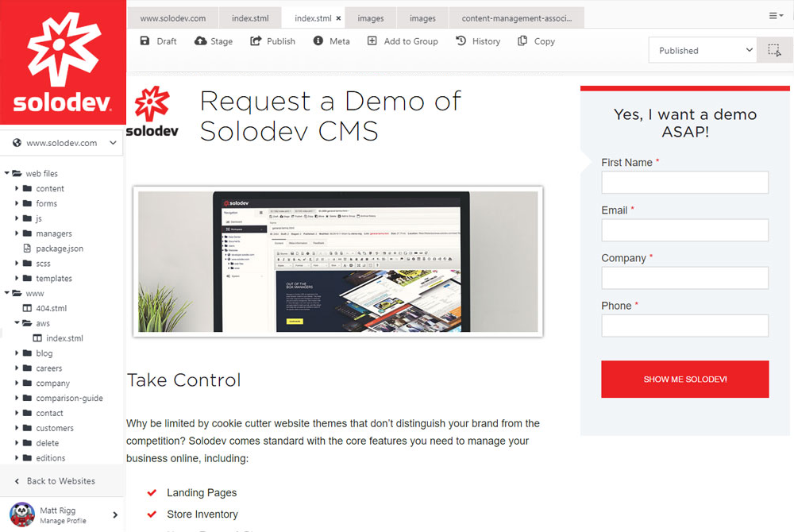The width and height of the screenshot is (794, 532).
Task: Click the History label in toolbar
Action: tap(486, 41)
